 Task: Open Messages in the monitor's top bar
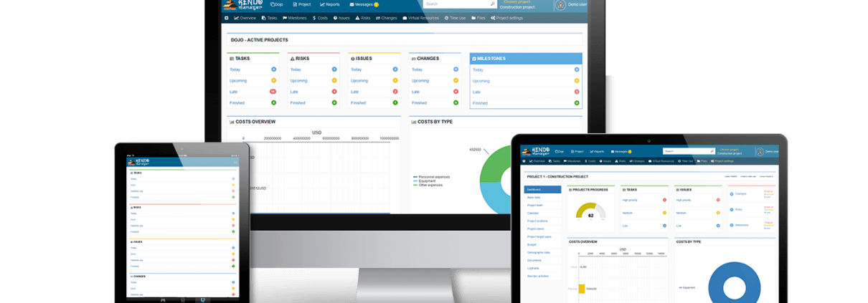point(364,4)
